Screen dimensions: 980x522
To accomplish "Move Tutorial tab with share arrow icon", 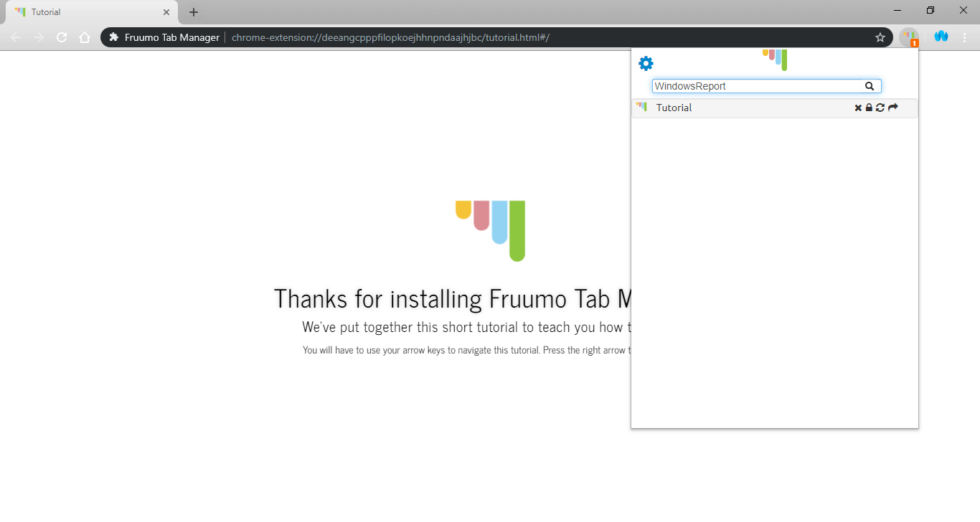I will [x=893, y=108].
